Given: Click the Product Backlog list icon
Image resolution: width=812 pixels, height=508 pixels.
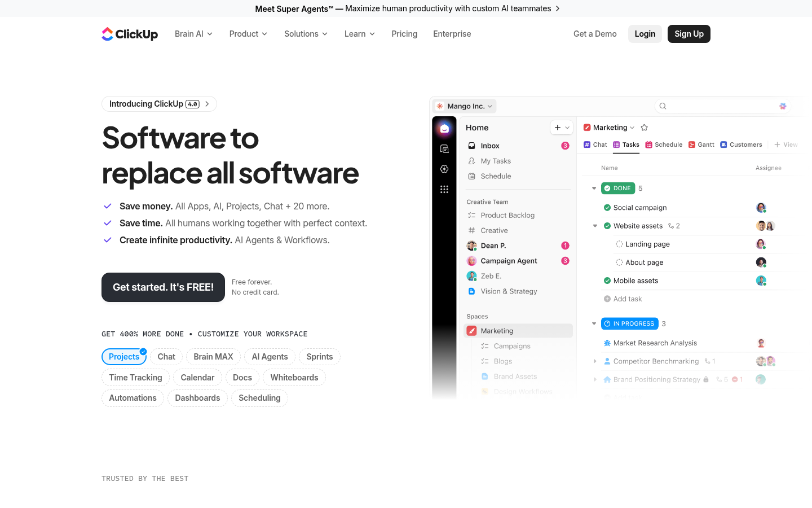Looking at the screenshot, I should (472, 215).
